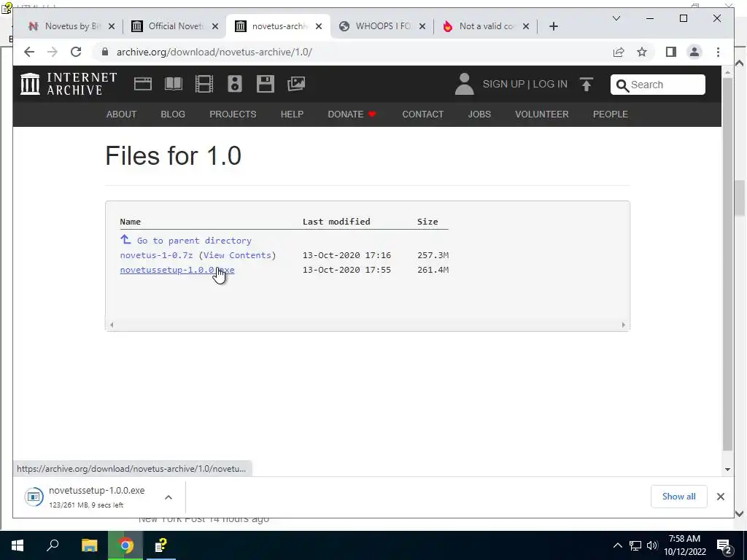Screen dimensions: 747x560
Task: Click View Contents link
Action: point(237,255)
